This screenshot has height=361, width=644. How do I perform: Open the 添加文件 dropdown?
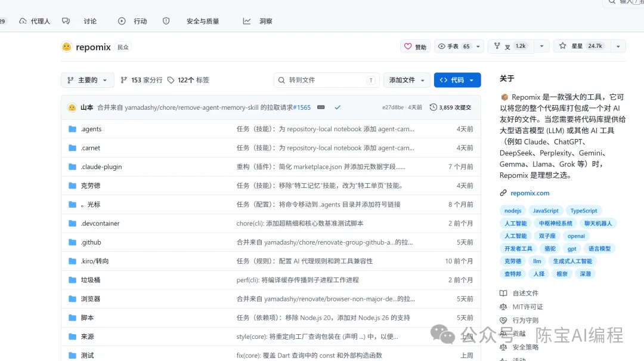coord(407,80)
